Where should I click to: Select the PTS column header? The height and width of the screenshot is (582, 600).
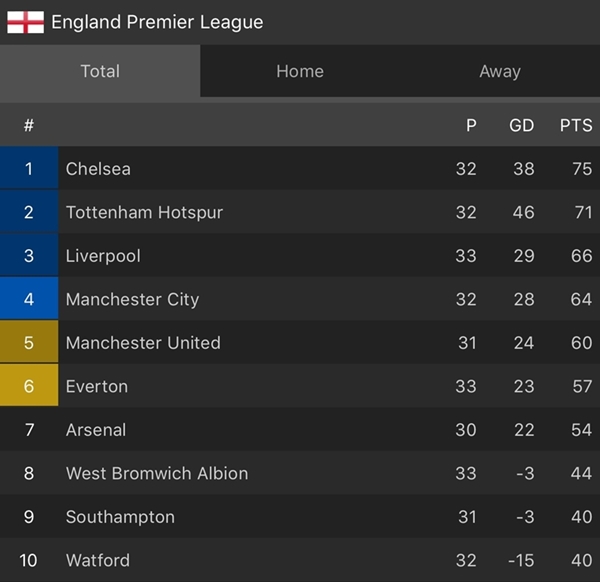576,126
